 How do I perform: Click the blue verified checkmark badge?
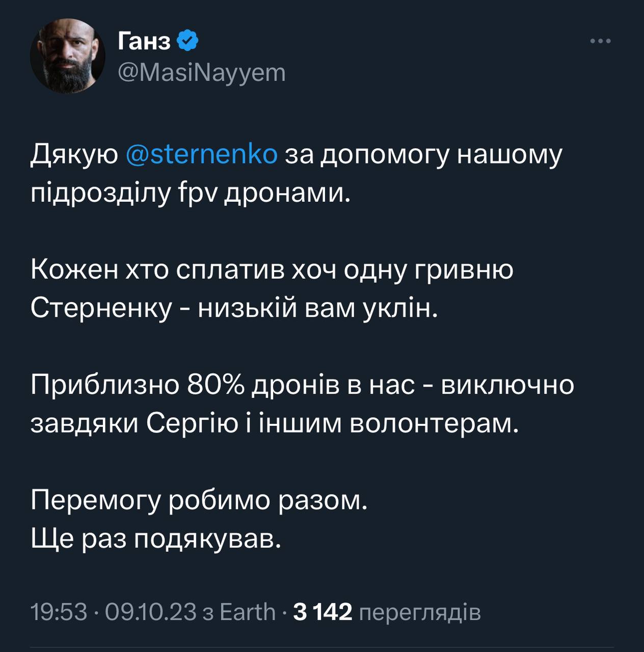(x=187, y=41)
